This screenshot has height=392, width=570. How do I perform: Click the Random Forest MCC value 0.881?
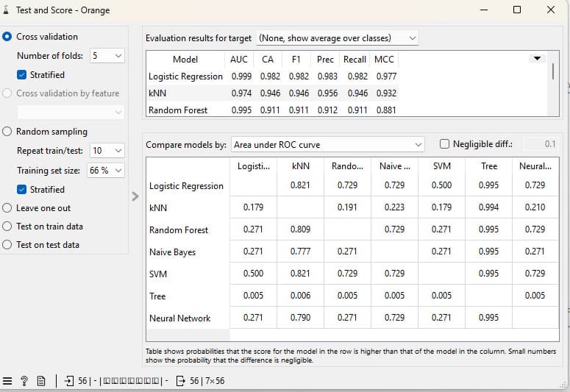pyautogui.click(x=386, y=110)
